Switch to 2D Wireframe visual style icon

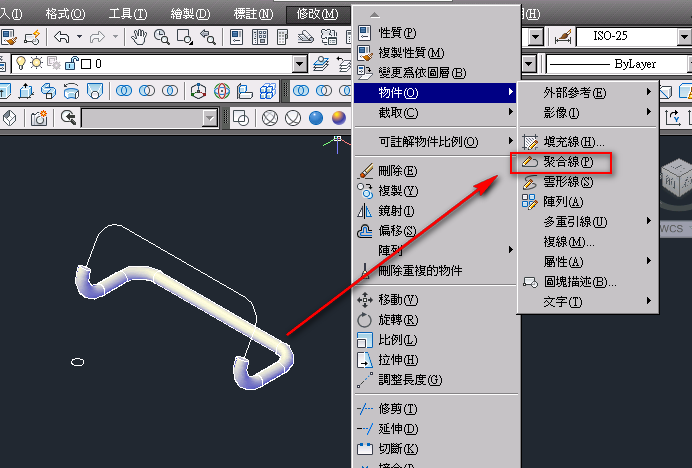241,118
